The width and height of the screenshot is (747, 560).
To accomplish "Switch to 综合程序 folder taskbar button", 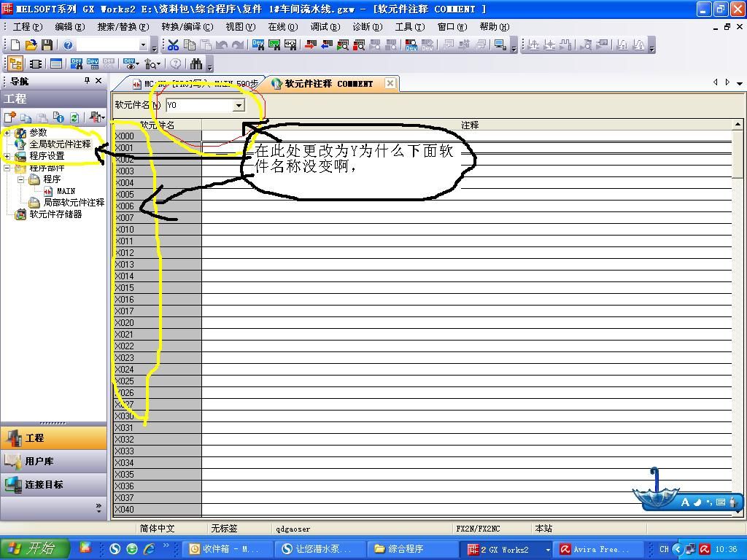I will point(413,550).
